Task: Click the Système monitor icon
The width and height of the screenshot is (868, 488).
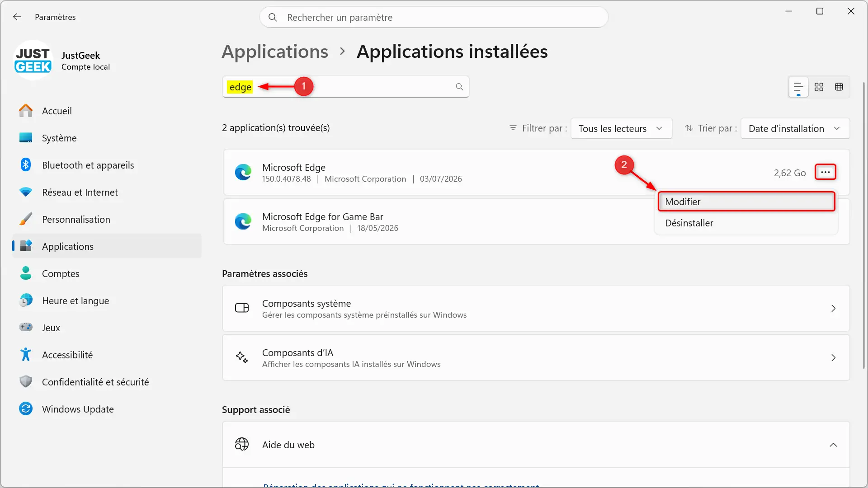Action: coord(26,138)
